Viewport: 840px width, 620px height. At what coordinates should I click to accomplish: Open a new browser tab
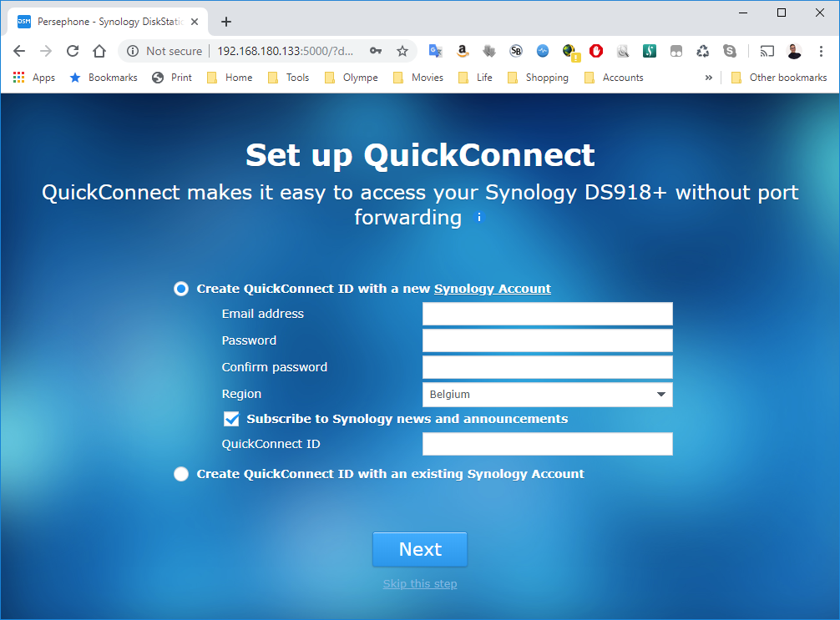[x=226, y=22]
